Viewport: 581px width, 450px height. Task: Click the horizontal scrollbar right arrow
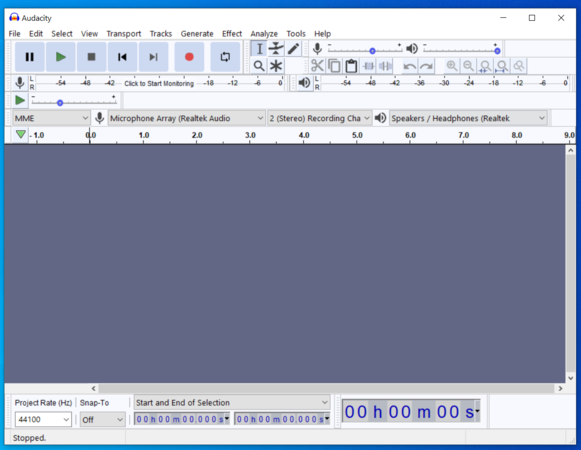(x=560, y=388)
